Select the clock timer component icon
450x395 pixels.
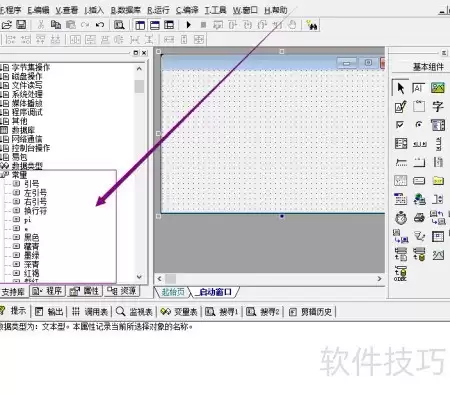(x=401, y=218)
